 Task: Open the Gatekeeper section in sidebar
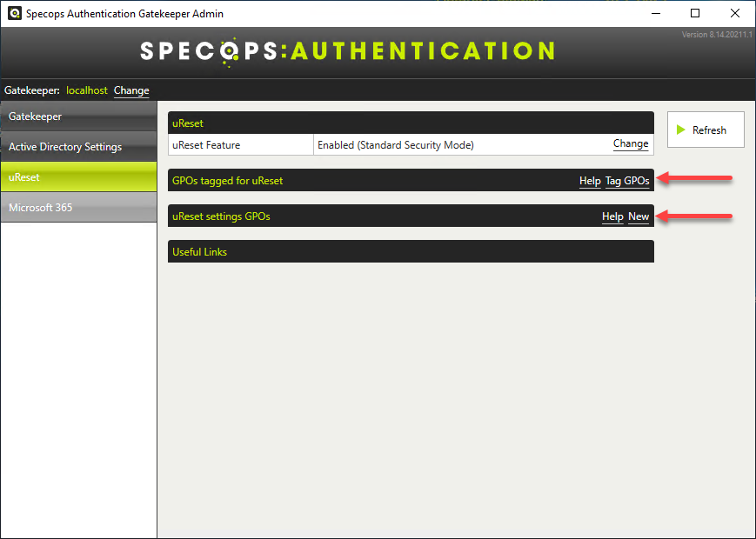78,116
